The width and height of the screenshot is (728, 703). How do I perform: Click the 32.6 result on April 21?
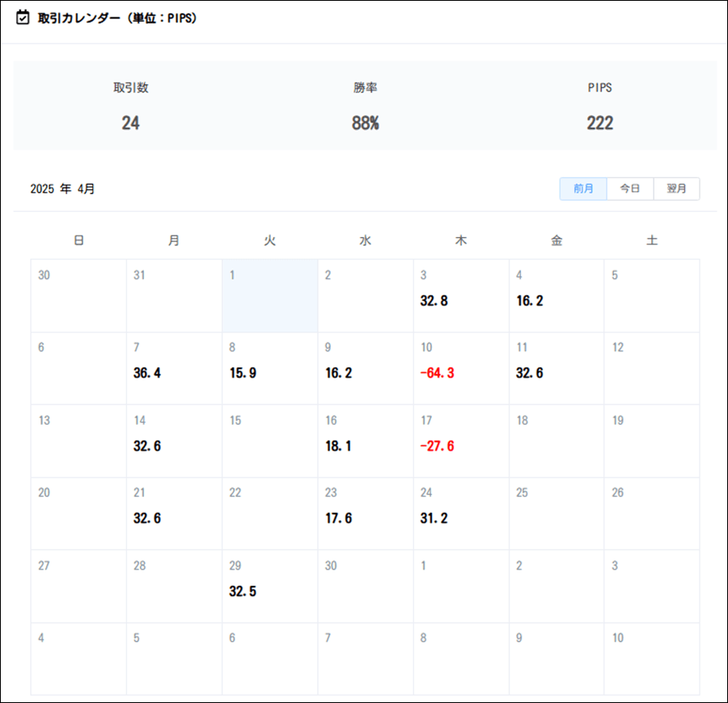click(x=147, y=519)
